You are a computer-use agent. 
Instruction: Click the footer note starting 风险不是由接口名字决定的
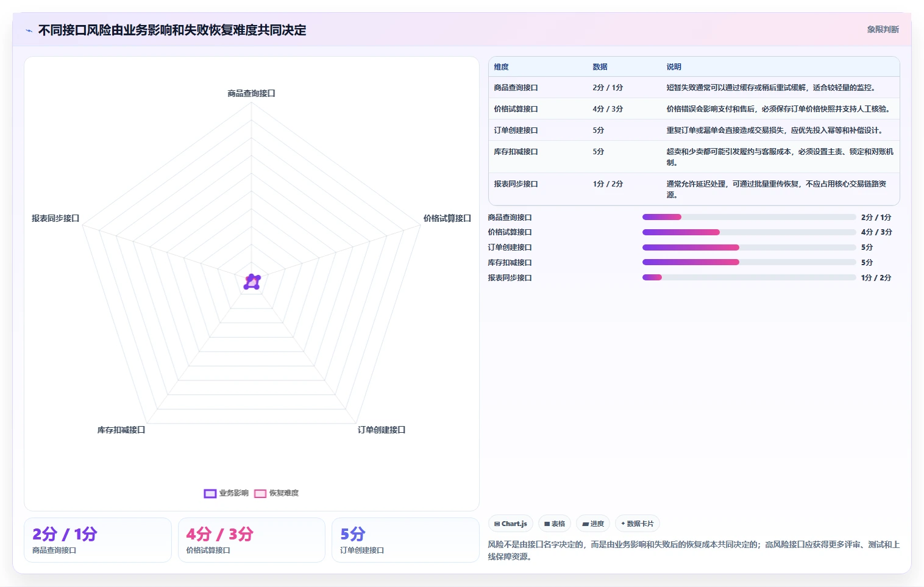coord(694,550)
